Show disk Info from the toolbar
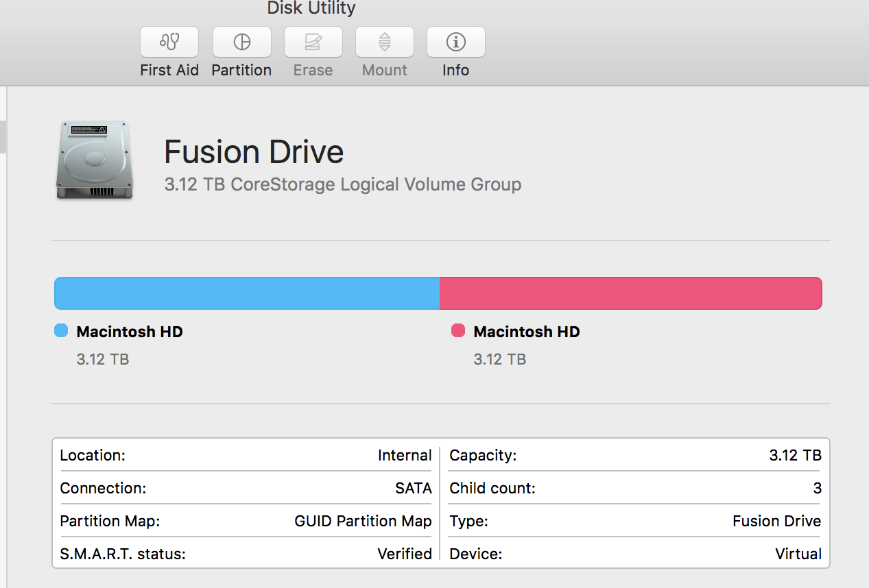Screen dimensions: 869x588 pos(455,42)
